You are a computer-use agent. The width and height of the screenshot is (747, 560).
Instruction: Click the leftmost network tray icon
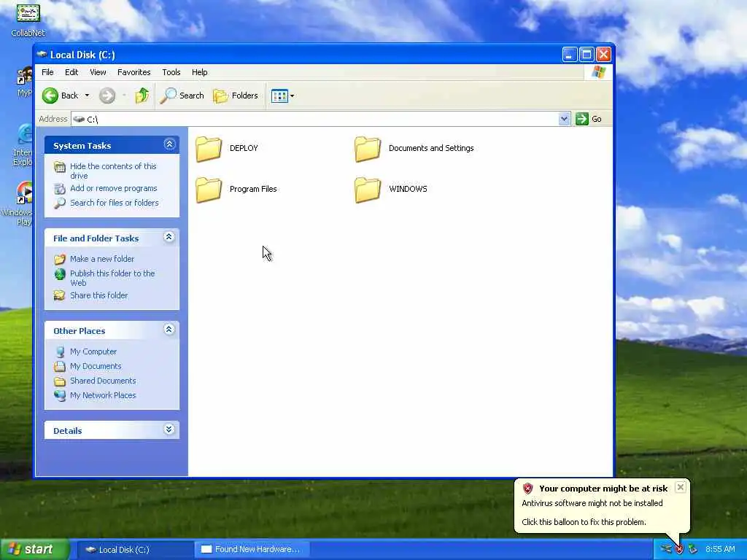(666, 549)
